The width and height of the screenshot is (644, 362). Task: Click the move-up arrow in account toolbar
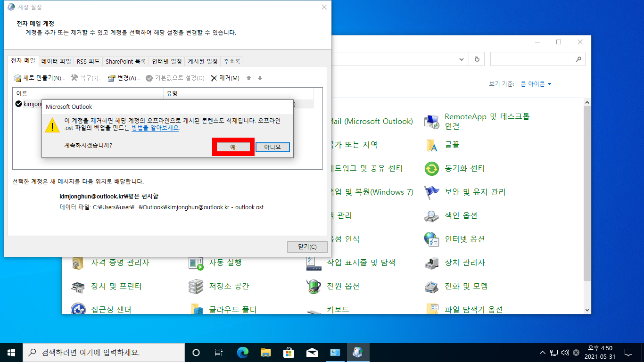click(x=249, y=78)
